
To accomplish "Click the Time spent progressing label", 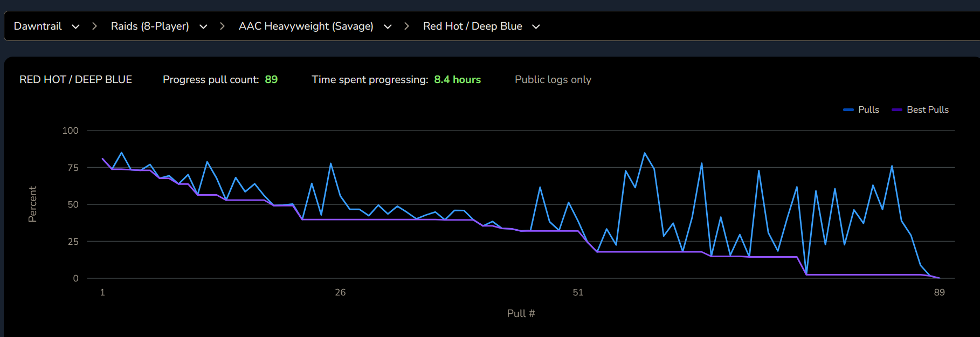I will [370, 79].
